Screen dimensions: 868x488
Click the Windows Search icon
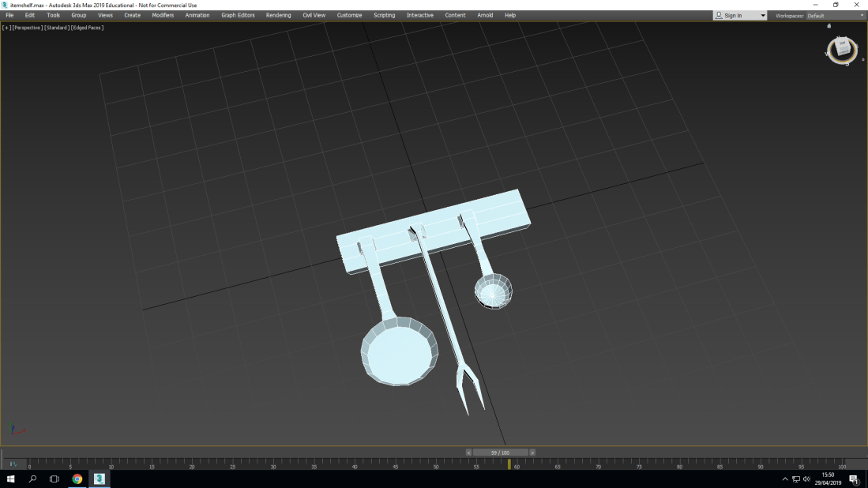tap(32, 479)
